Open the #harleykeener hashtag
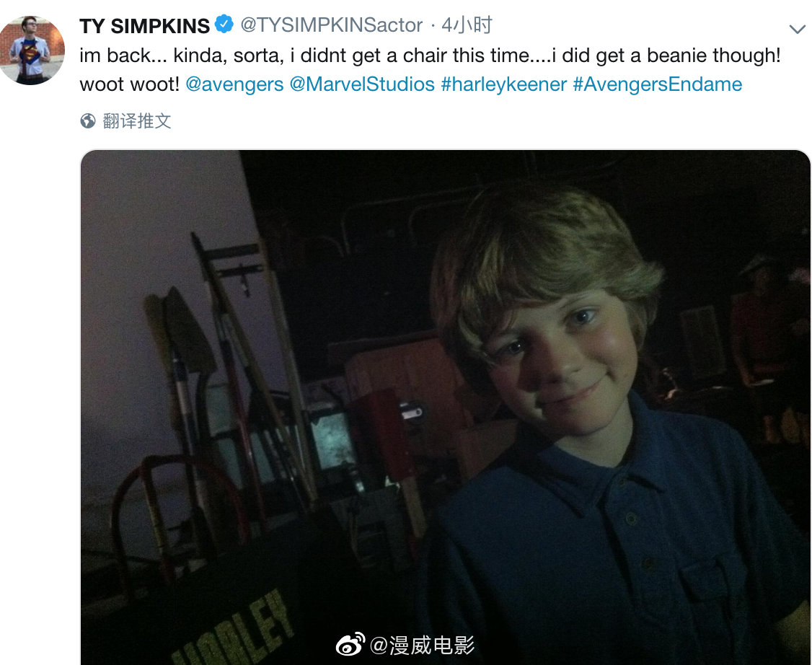The width and height of the screenshot is (812, 665). [x=504, y=84]
